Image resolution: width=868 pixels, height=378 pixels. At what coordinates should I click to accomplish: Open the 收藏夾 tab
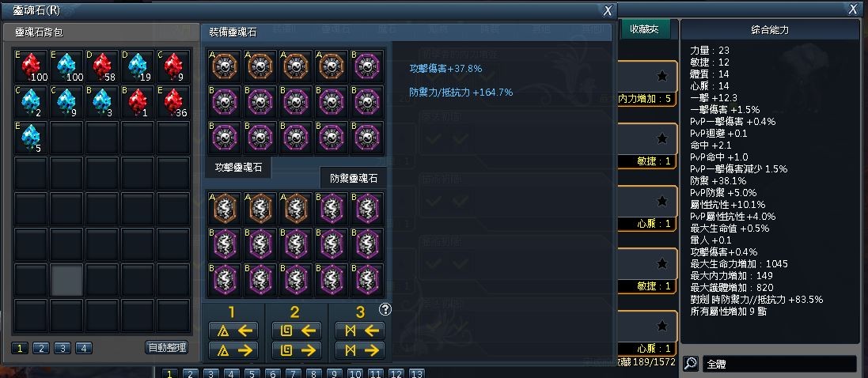tap(645, 30)
